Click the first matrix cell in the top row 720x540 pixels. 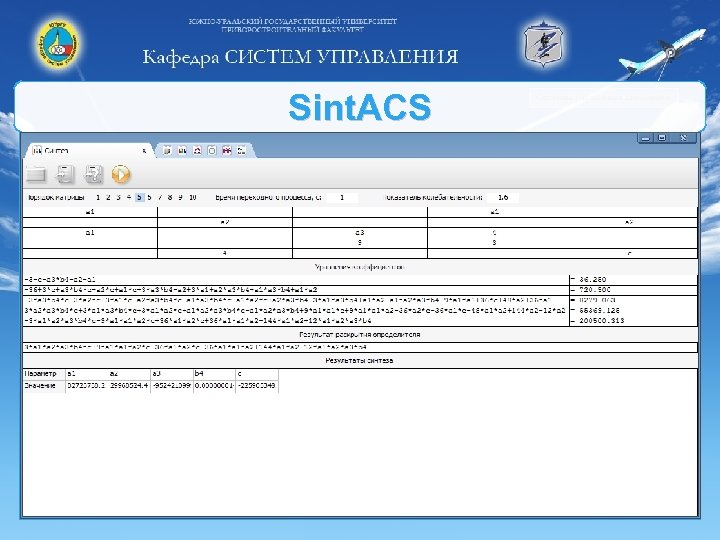90,212
